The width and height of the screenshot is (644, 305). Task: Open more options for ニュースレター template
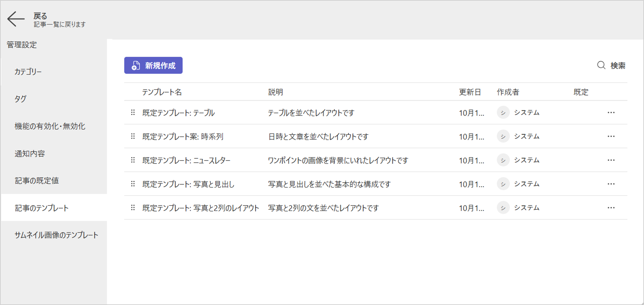click(x=611, y=160)
